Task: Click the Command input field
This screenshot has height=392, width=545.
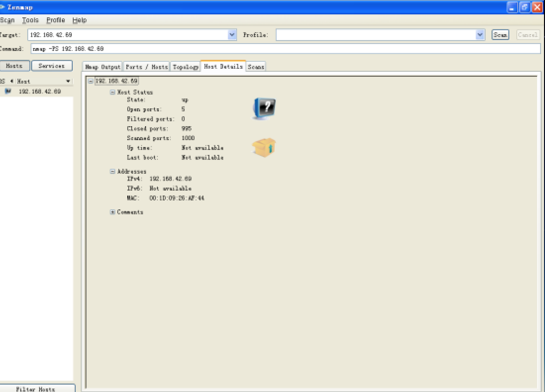Action: pos(285,49)
